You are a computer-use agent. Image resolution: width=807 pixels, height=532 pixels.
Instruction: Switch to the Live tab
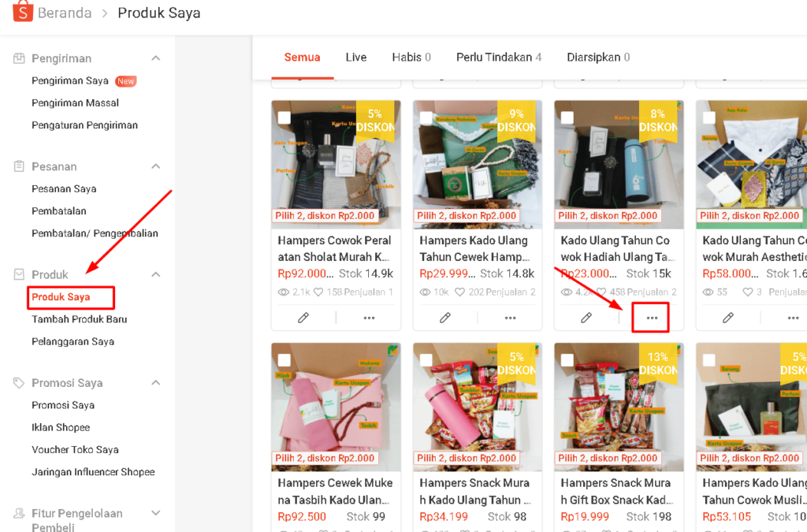[x=355, y=58]
